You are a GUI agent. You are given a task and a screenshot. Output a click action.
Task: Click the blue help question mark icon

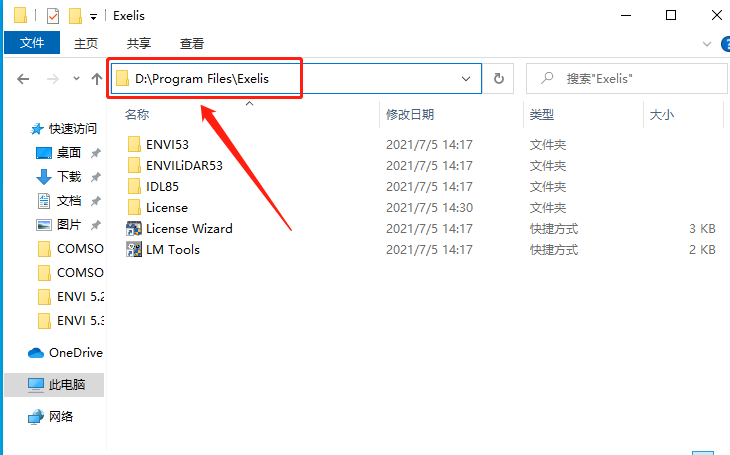pos(726,44)
